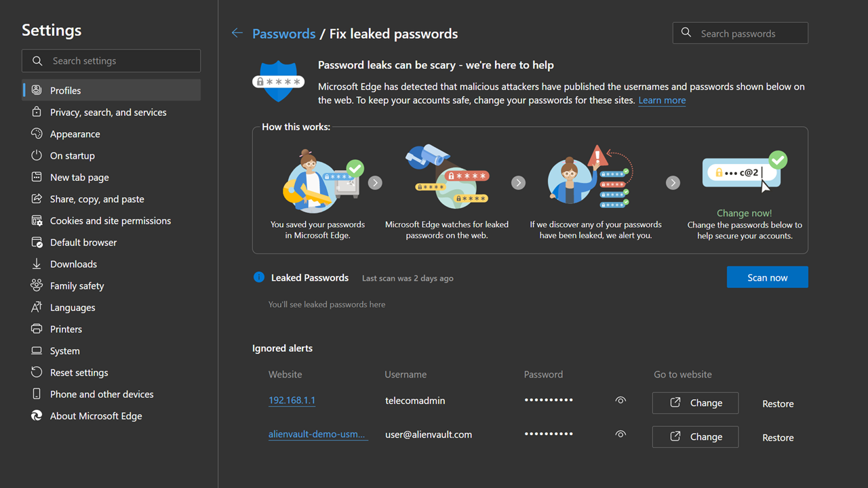868x488 pixels.
Task: Click arrow between step two and three
Action: pyautogui.click(x=518, y=182)
